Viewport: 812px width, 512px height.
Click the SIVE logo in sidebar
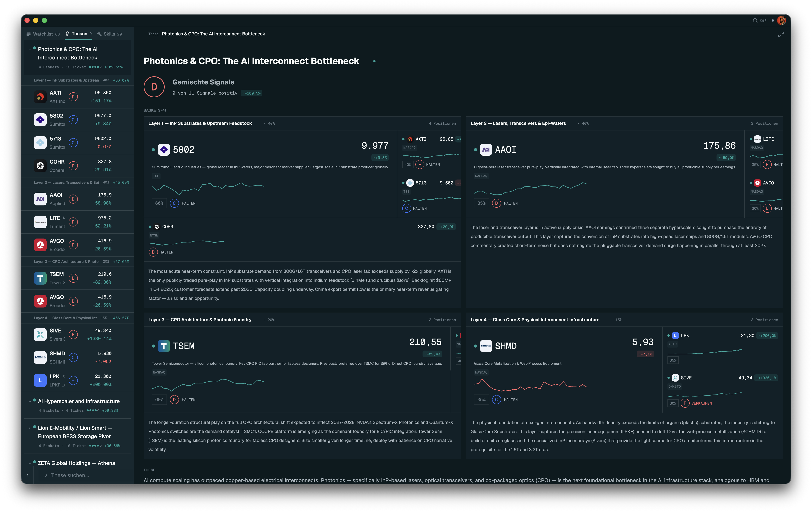40,335
